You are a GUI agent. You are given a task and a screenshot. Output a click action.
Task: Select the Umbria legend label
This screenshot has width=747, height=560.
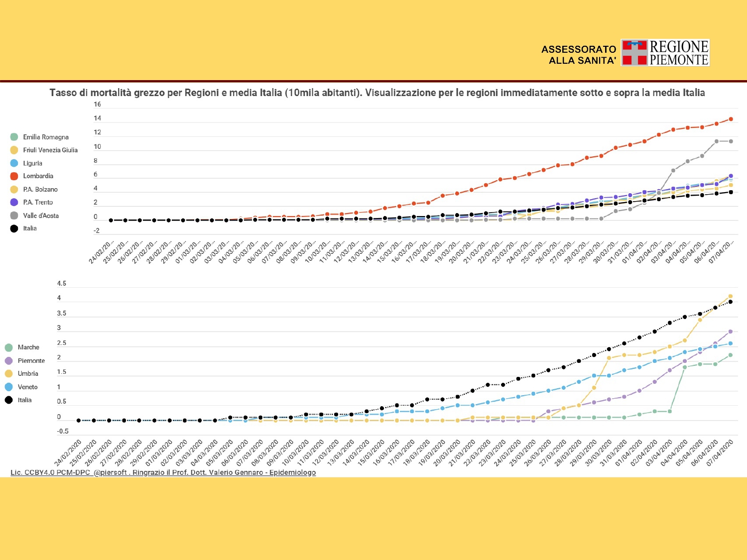[x=28, y=373]
